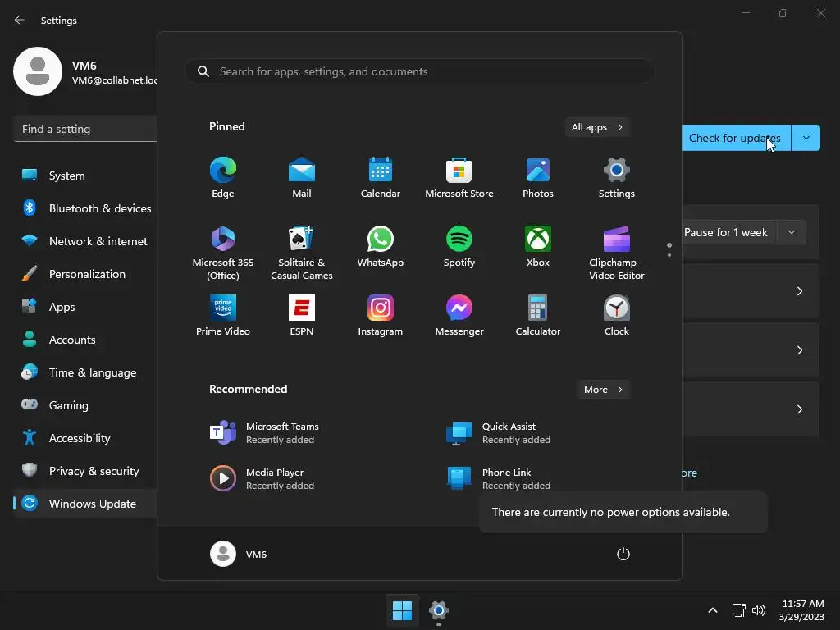Show More recommended items
Viewport: 840px width, 630px height.
pos(603,390)
